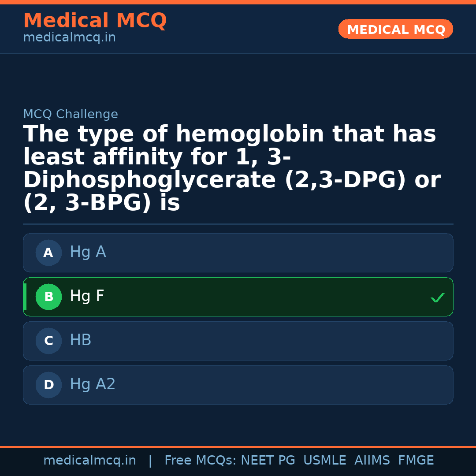Choose the Hg F answer option
The height and width of the screenshot is (476, 476).
click(238, 297)
